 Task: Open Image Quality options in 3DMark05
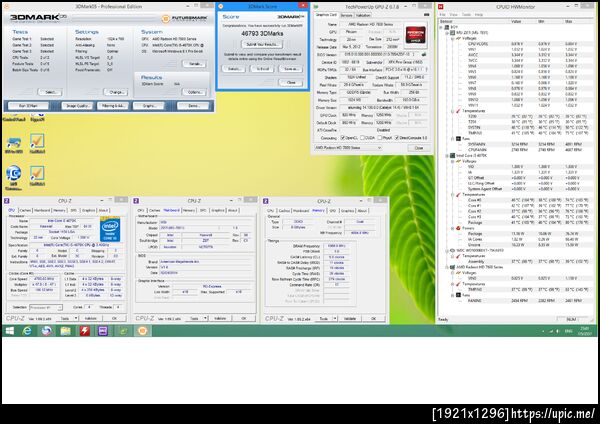(x=77, y=106)
